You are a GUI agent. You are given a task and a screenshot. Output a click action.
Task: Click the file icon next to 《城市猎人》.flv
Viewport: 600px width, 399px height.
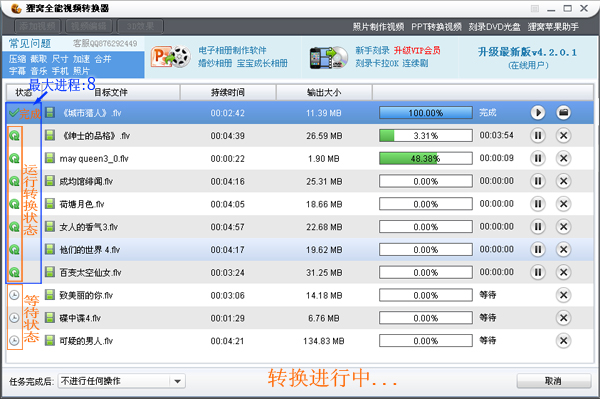point(50,112)
